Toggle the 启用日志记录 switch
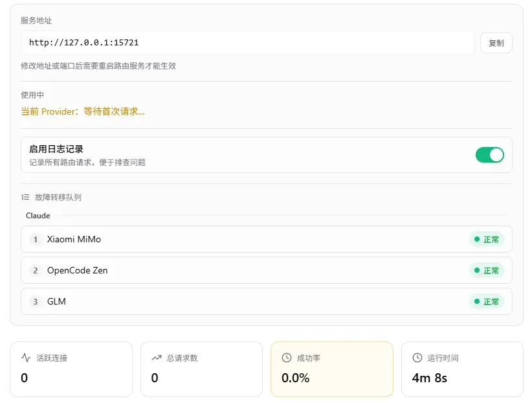 (489, 155)
